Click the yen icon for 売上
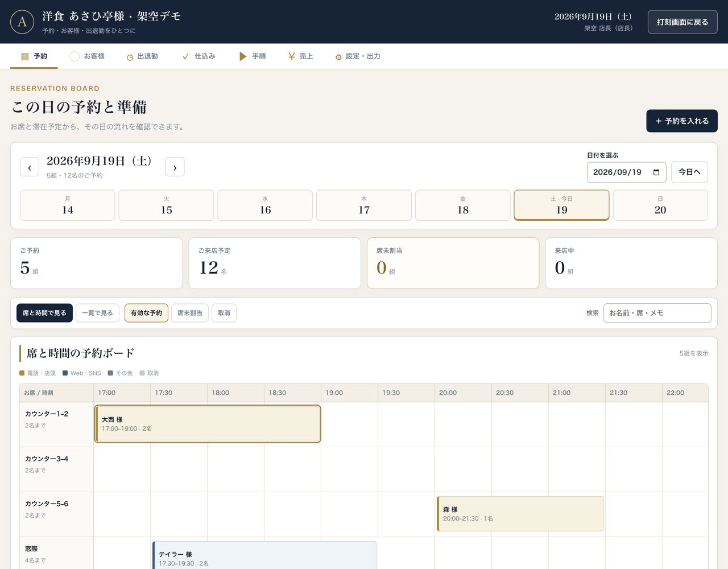The height and width of the screenshot is (569, 728). coord(291,56)
